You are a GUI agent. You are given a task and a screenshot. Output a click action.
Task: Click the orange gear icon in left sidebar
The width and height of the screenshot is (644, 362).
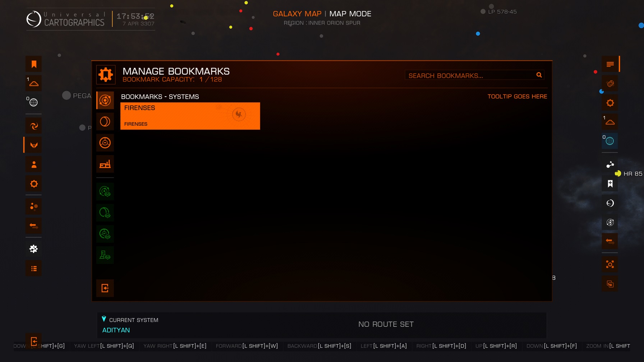pyautogui.click(x=34, y=184)
